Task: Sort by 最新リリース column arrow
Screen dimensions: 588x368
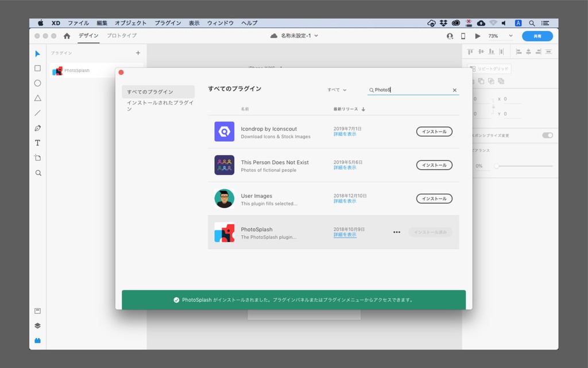Action: pos(363,109)
